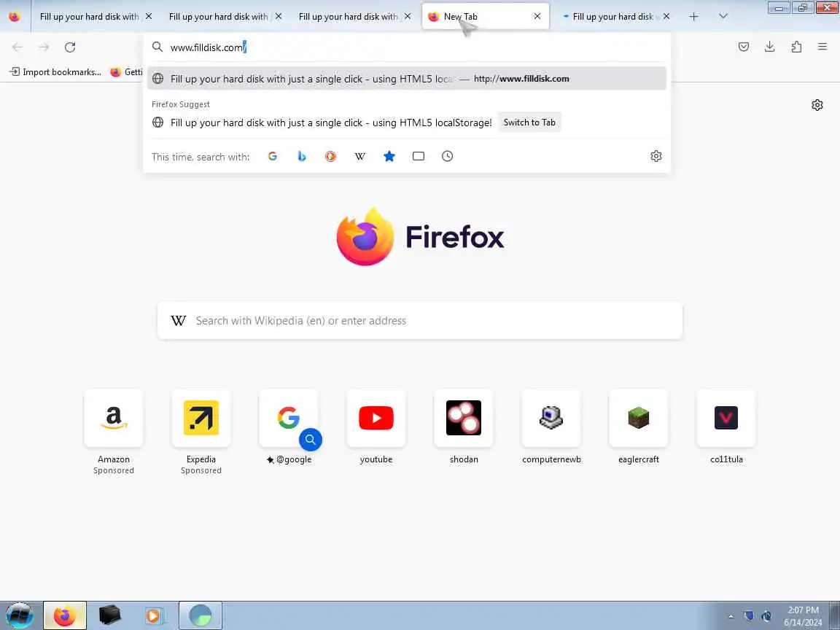Go back using the back arrow
This screenshot has height=630, width=840.
17,47
